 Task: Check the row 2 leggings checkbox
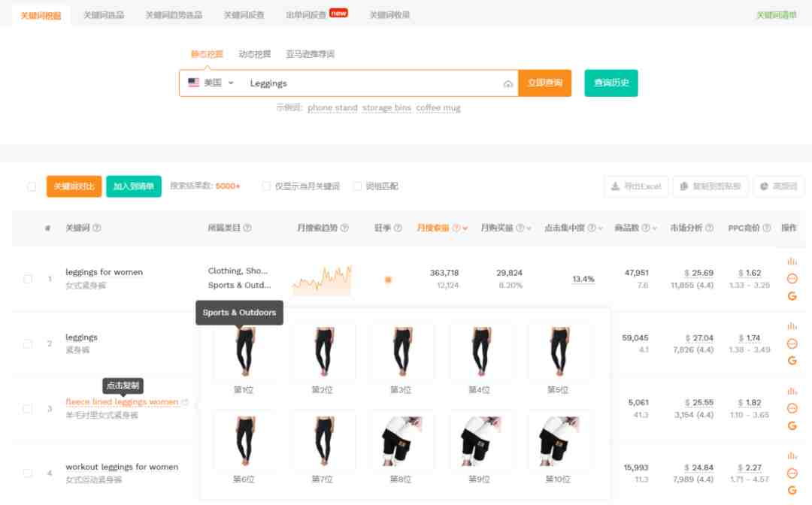tap(28, 343)
